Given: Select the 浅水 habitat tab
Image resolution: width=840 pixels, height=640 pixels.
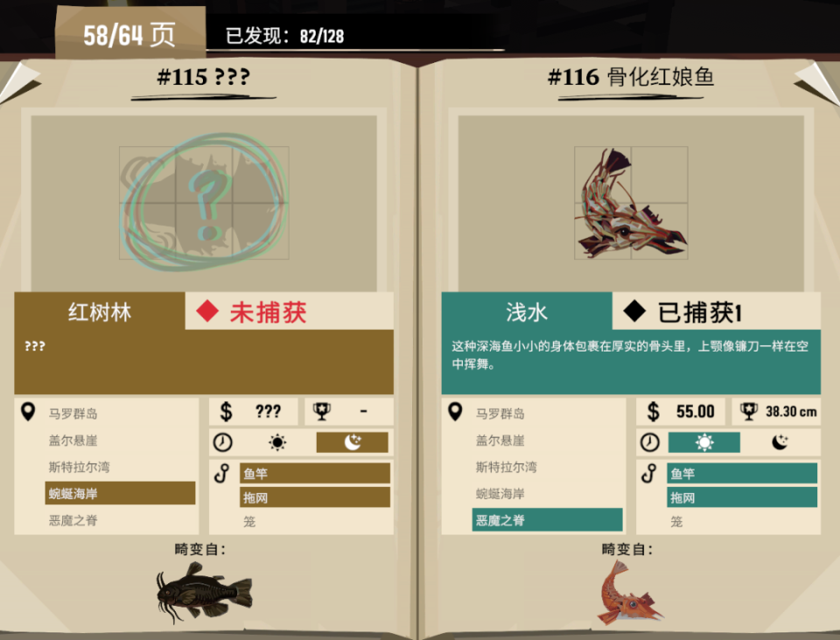Looking at the screenshot, I should pos(527,311).
